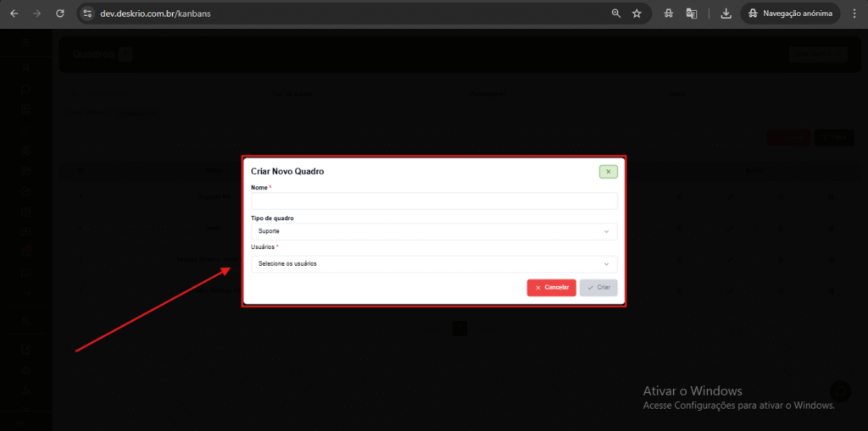
Task: Reload the page with the refresh icon
Action: pos(59,14)
